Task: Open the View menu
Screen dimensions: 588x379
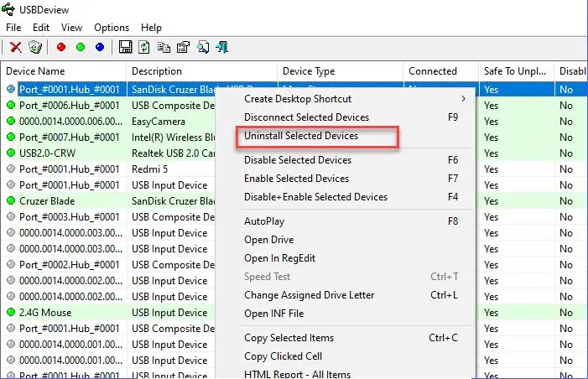Action: point(71,28)
